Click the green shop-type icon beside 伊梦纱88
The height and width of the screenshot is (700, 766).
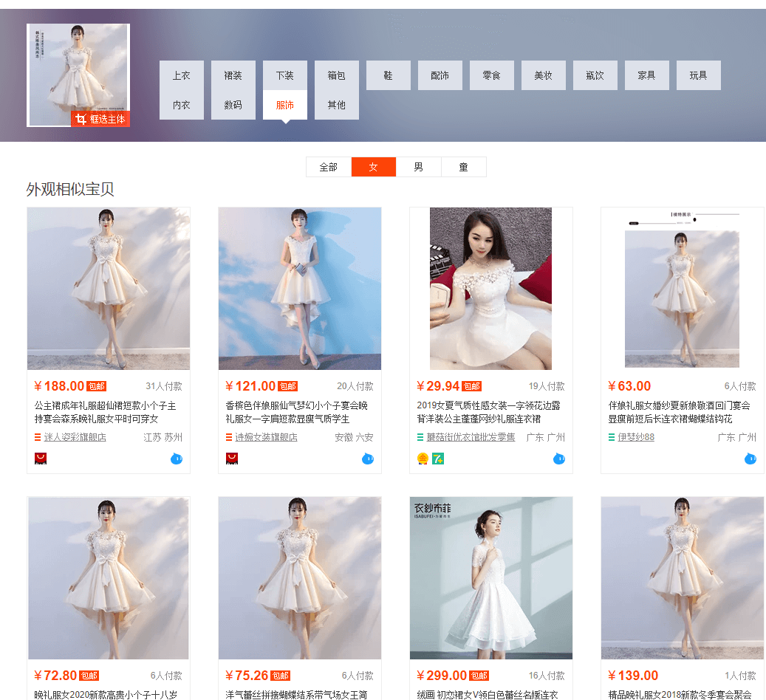[611, 437]
